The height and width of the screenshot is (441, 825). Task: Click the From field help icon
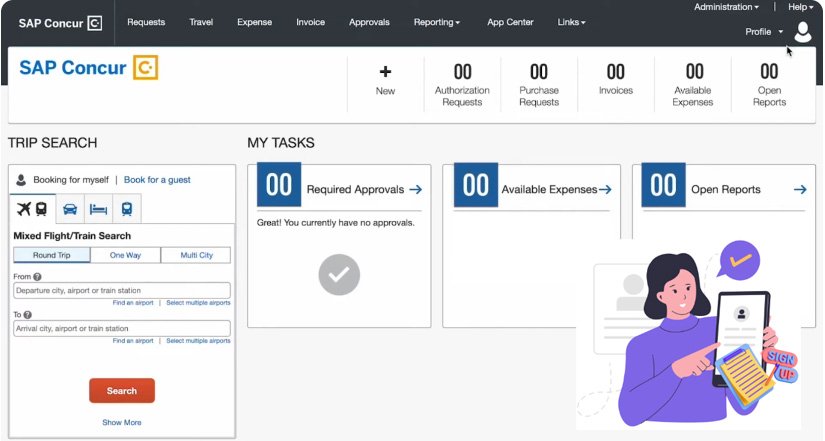[37, 276]
